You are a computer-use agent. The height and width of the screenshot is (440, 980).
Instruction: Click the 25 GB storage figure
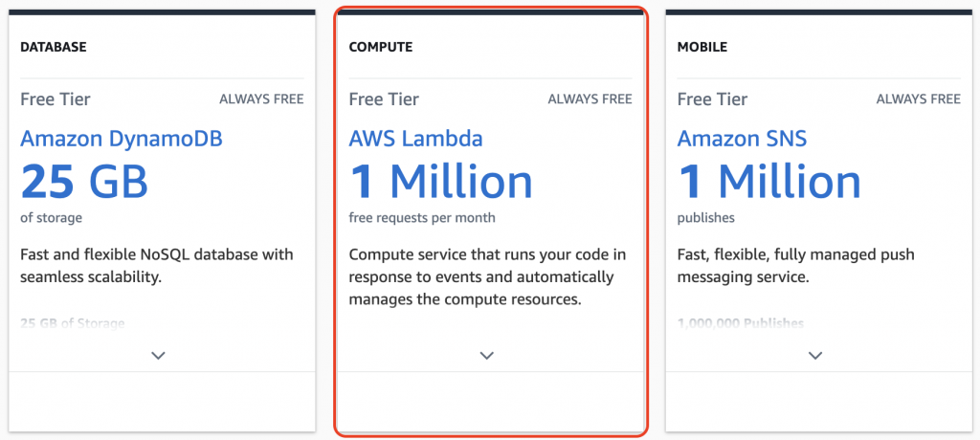(x=84, y=182)
